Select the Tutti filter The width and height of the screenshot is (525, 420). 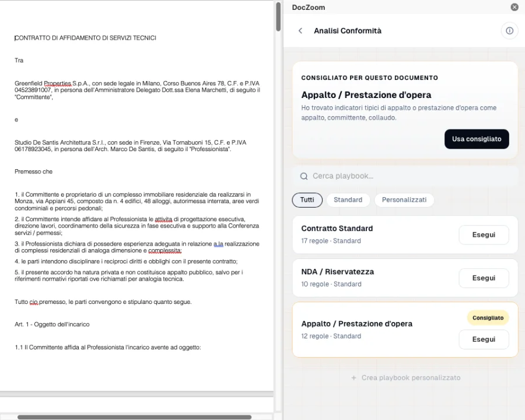tap(307, 200)
